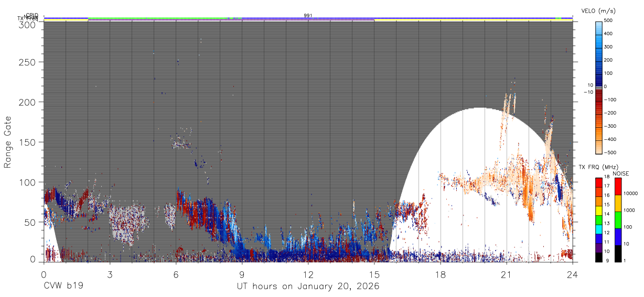Click the Range Gate axis title
This screenshot has width=644, height=297.
pos(8,142)
